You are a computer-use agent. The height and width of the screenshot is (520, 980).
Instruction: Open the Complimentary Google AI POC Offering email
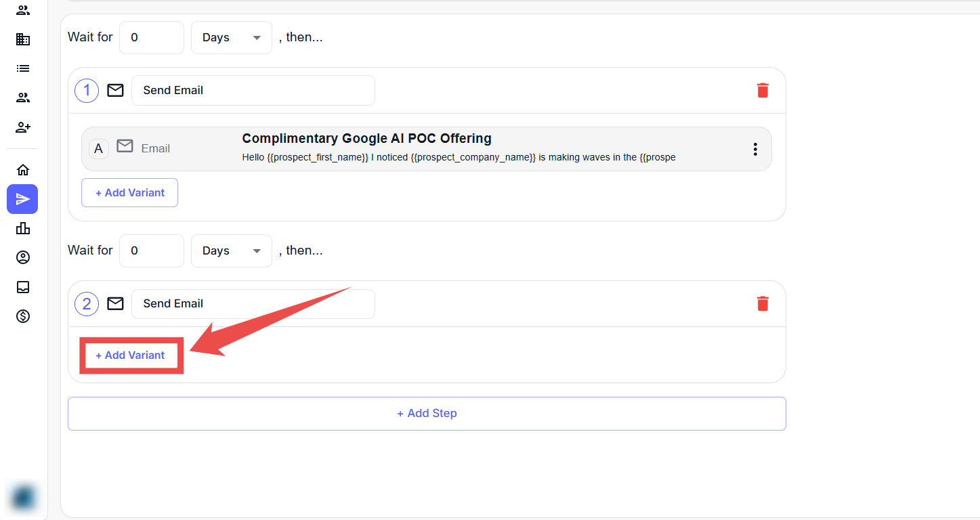click(366, 139)
